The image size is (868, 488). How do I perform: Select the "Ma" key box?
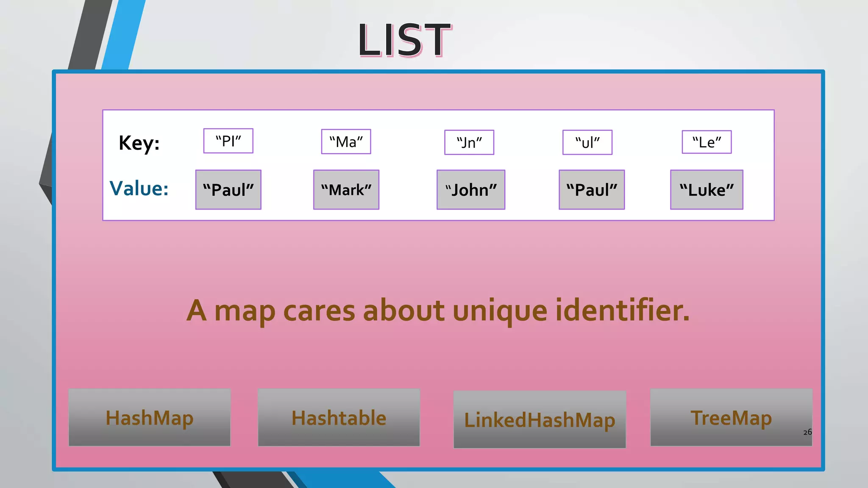pos(346,142)
